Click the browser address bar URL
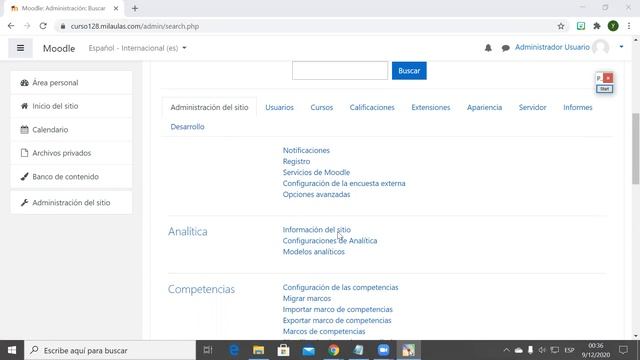Screen dimensions: 640x360 135,26
